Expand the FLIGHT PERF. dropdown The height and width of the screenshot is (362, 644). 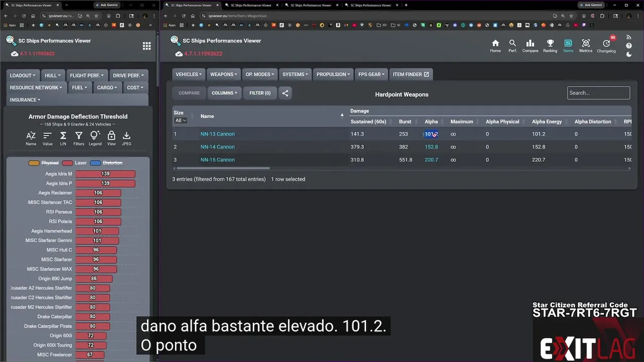point(87,75)
